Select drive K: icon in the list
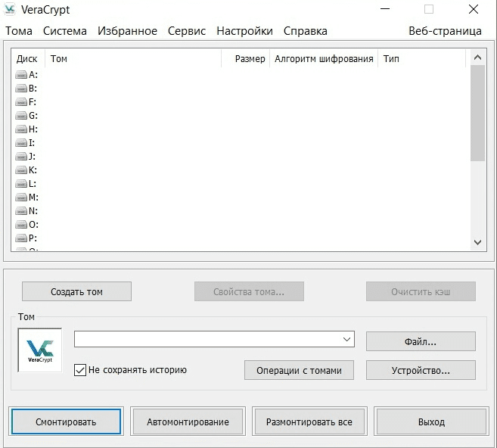The height and width of the screenshot is (448, 497). click(x=21, y=170)
